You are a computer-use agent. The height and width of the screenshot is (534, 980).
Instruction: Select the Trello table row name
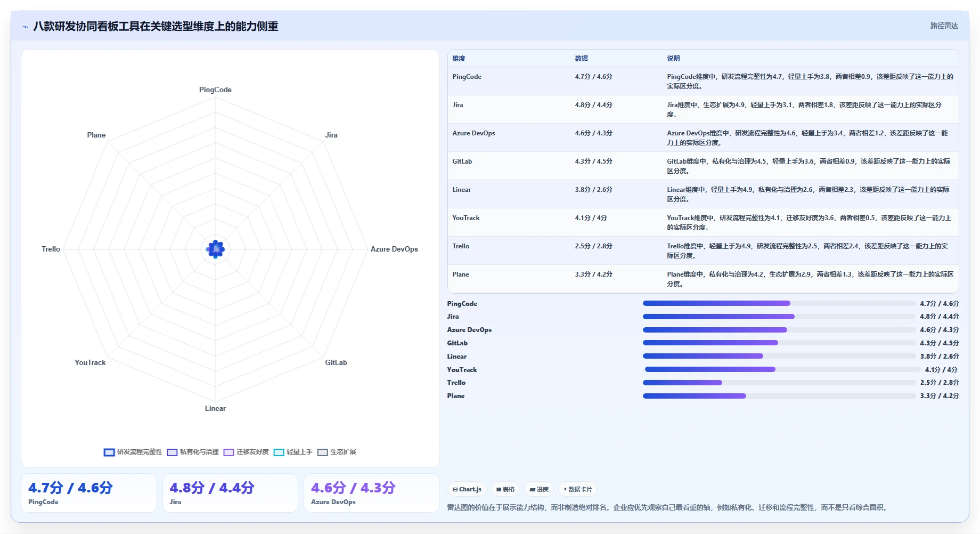click(x=461, y=246)
